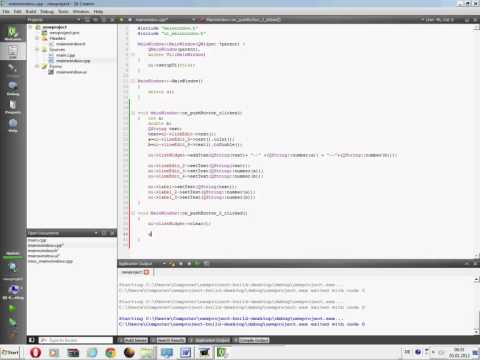
Task: Show the Search Results pane
Action: 168,340
